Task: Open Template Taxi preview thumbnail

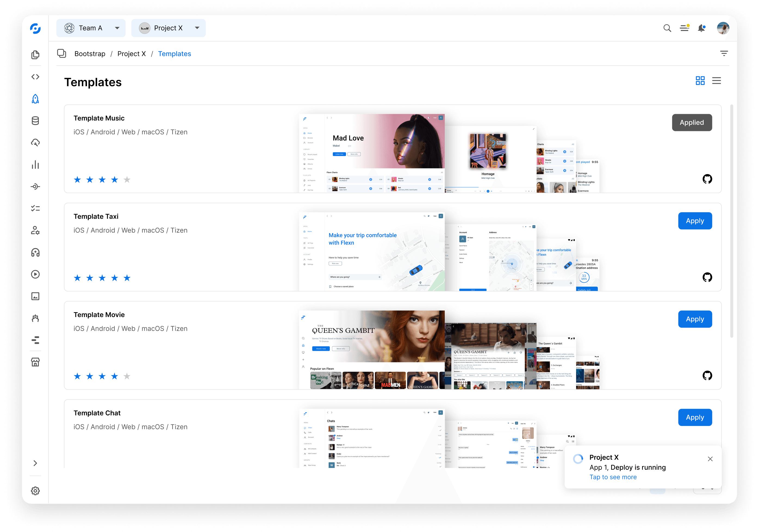Action: tap(449, 251)
